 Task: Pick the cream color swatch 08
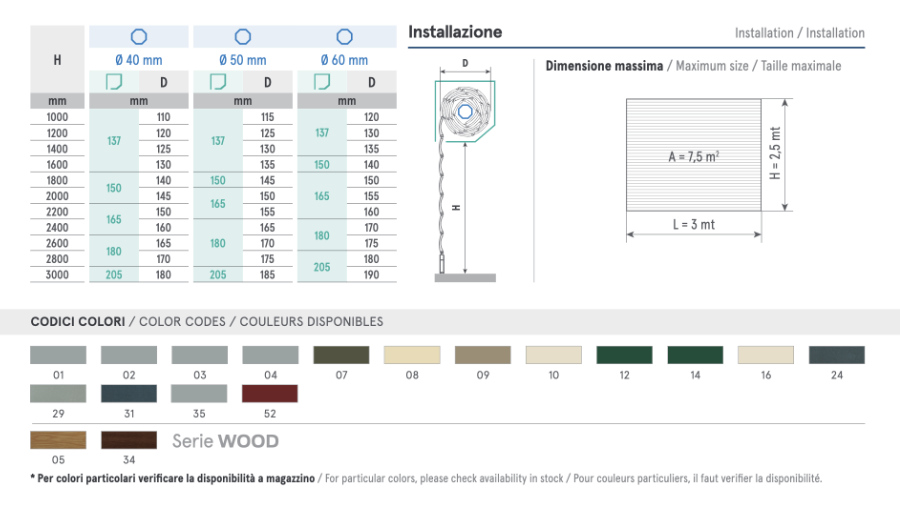click(x=412, y=355)
